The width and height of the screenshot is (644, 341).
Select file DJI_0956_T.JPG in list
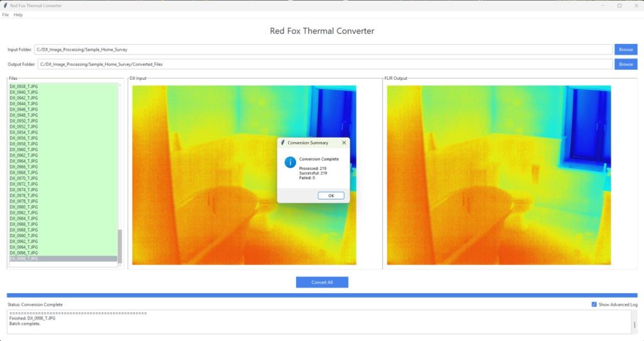[x=63, y=138]
